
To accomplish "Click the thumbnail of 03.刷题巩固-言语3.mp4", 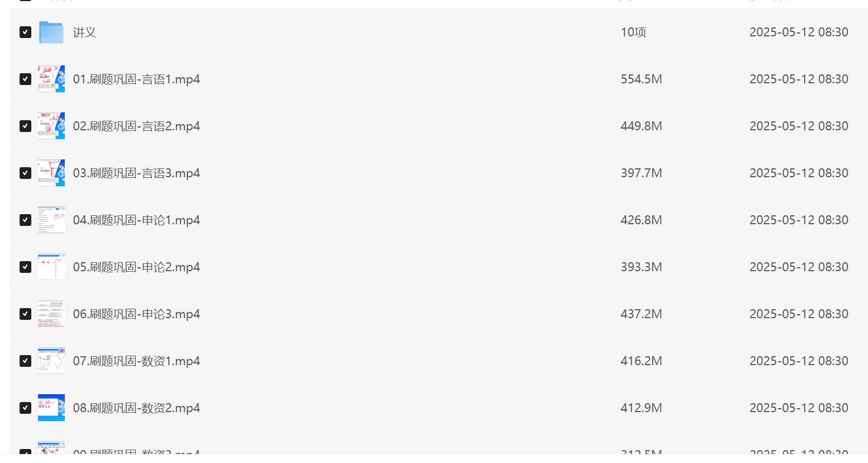I will (51, 173).
